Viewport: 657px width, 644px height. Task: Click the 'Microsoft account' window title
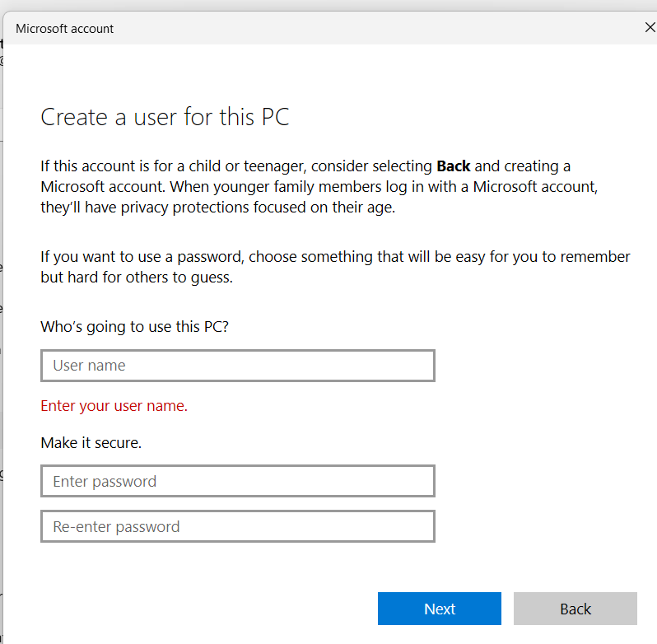pyautogui.click(x=64, y=29)
